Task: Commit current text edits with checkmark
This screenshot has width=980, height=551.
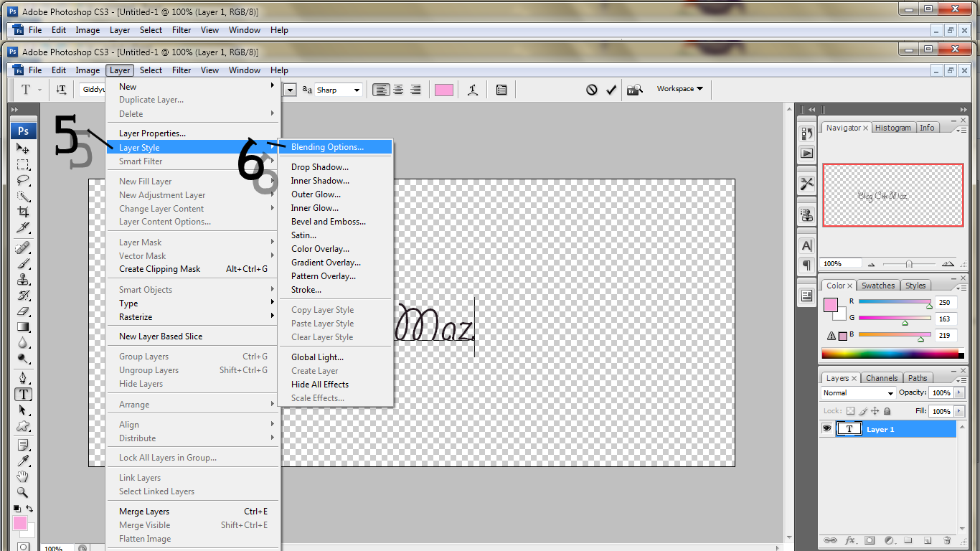Action: point(611,90)
